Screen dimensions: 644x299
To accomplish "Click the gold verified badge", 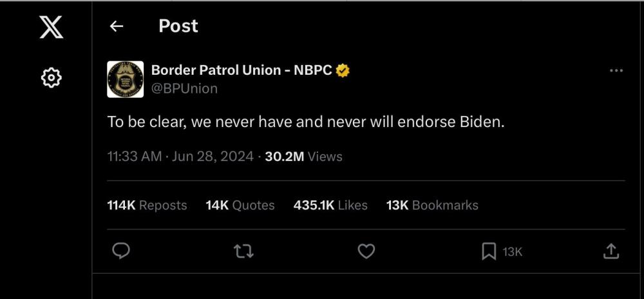I will click(x=343, y=70).
